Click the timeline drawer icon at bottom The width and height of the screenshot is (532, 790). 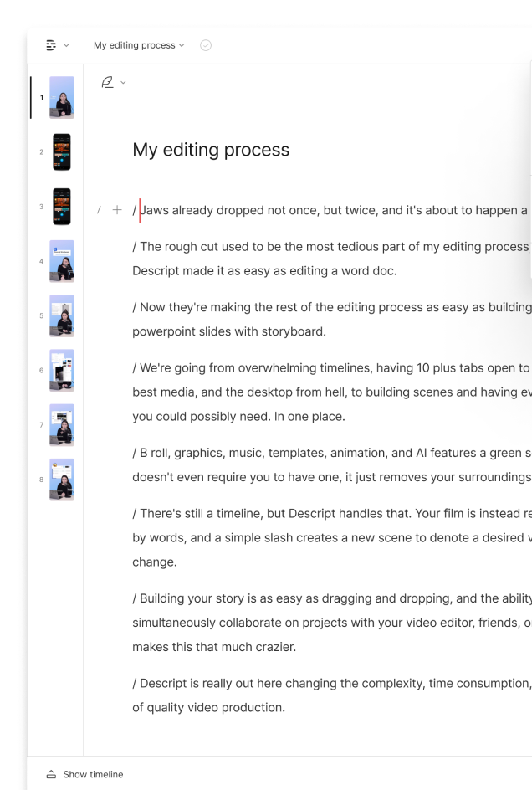(x=51, y=774)
